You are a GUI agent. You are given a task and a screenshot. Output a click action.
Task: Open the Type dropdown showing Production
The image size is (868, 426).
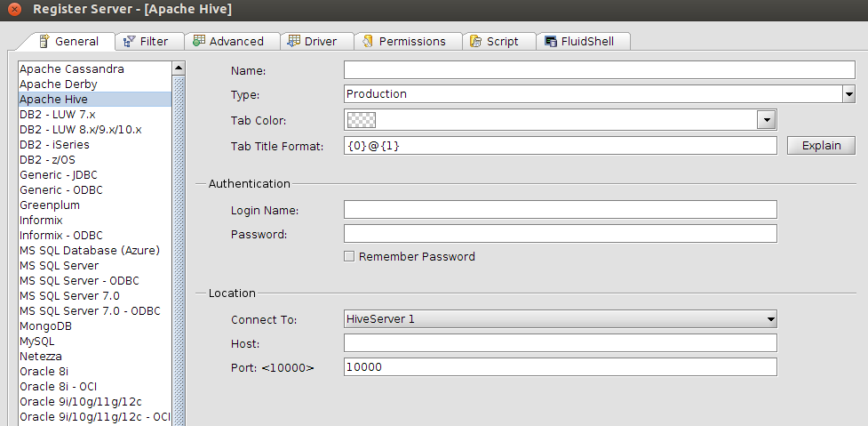tap(600, 94)
